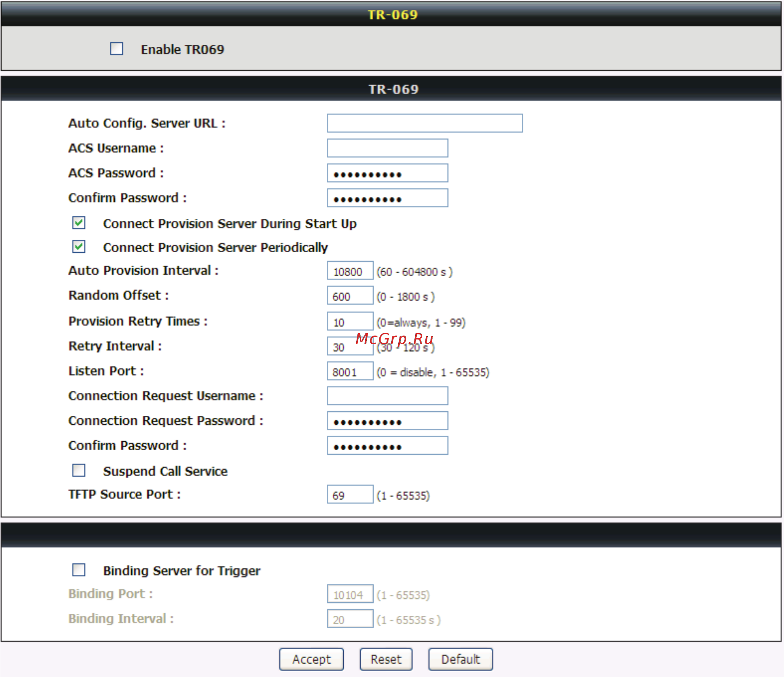Image resolution: width=784 pixels, height=677 pixels.
Task: Click the Listen Port label
Action: (x=106, y=371)
